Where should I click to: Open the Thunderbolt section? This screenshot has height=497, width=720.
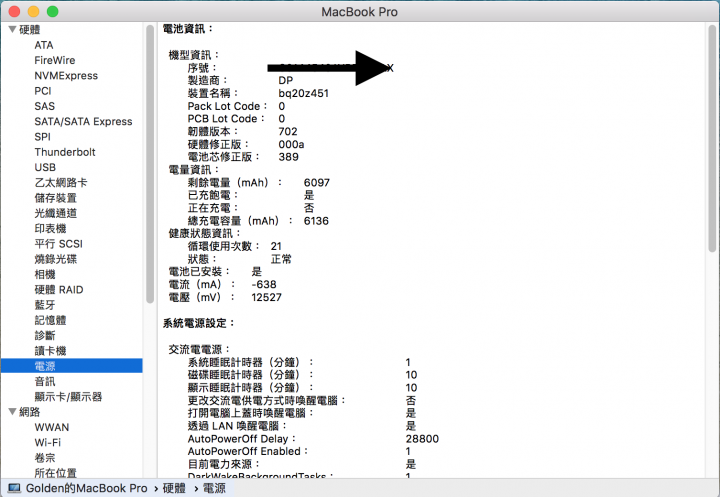[x=65, y=152]
